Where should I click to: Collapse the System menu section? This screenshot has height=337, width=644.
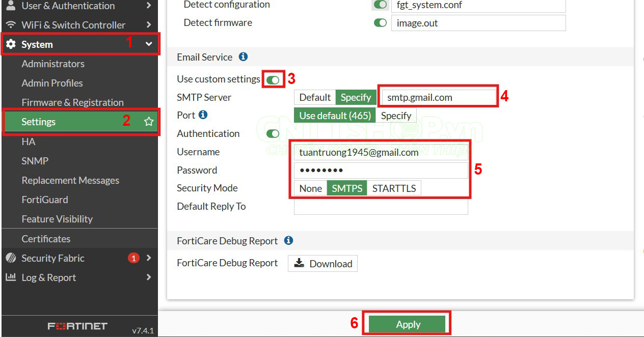[148, 44]
